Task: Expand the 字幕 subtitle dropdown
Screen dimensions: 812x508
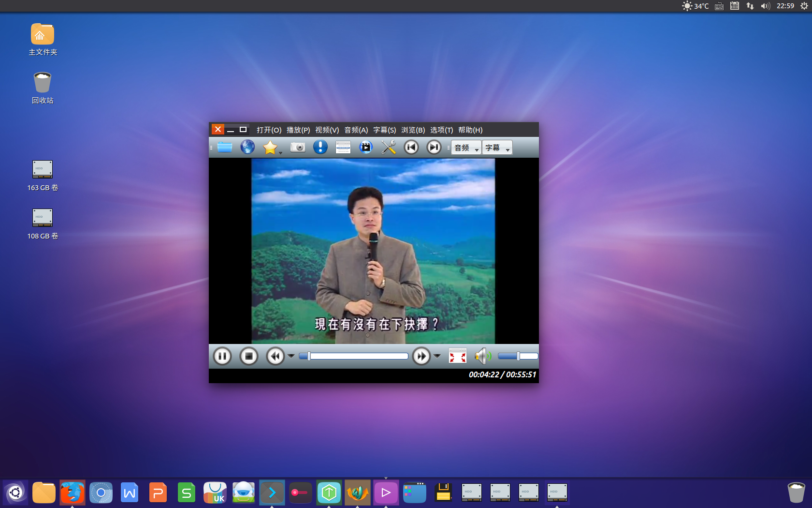Action: [497, 148]
